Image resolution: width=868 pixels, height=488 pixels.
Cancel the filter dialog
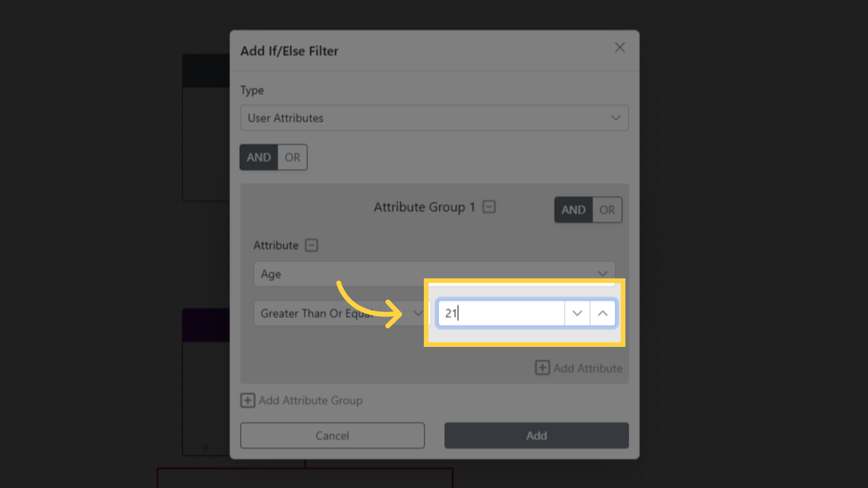pos(332,436)
